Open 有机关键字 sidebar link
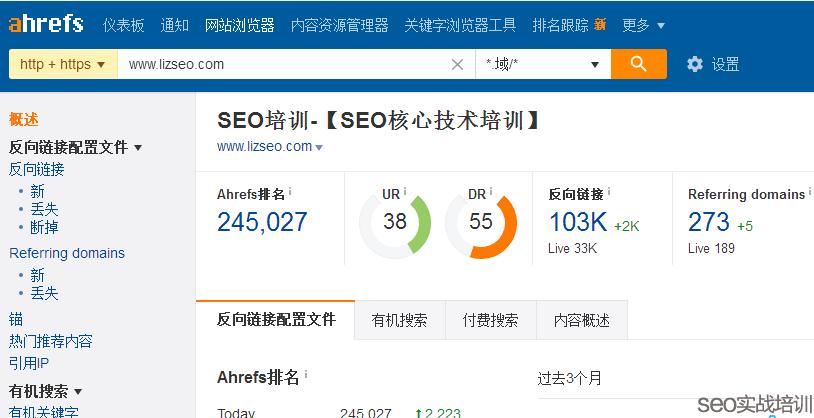 click(44, 412)
